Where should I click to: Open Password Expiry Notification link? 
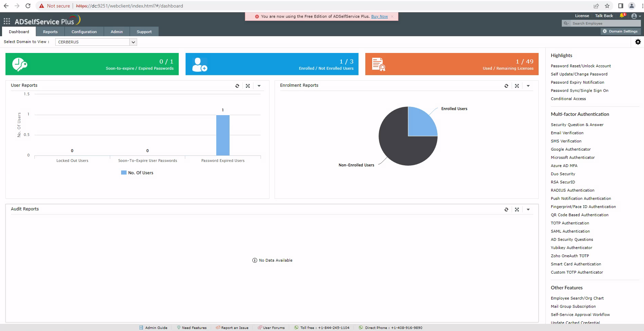pos(577,82)
